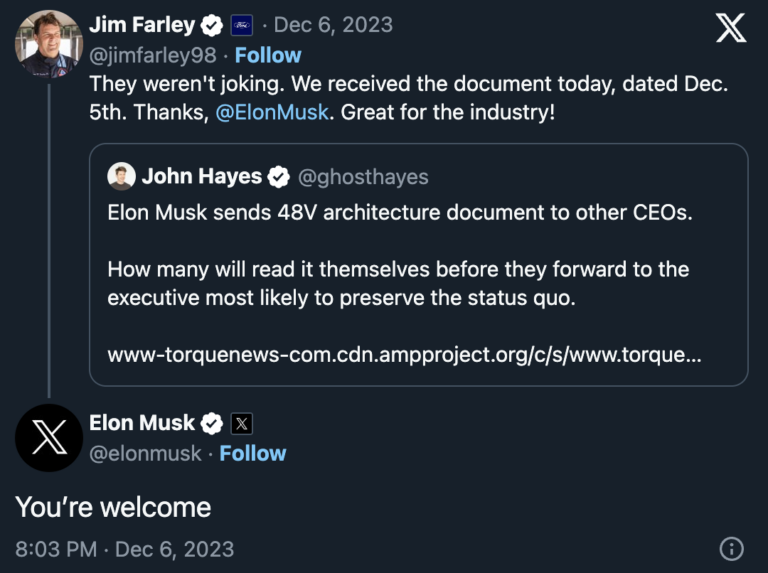Click the Elon Musk display name
Viewport: 768px width, 573px height.
point(142,422)
